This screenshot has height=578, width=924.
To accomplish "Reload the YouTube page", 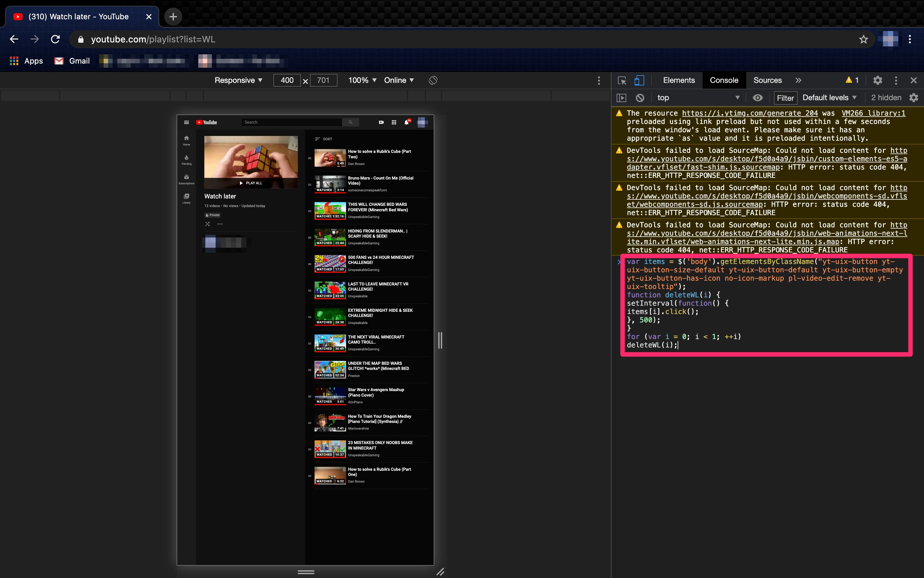I will (56, 39).
